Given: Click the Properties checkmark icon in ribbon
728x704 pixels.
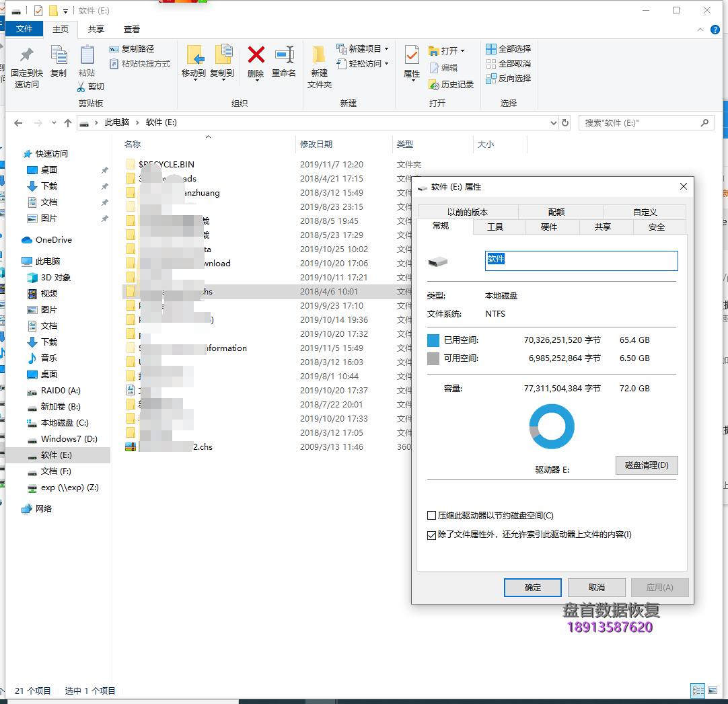Looking at the screenshot, I should point(412,55).
